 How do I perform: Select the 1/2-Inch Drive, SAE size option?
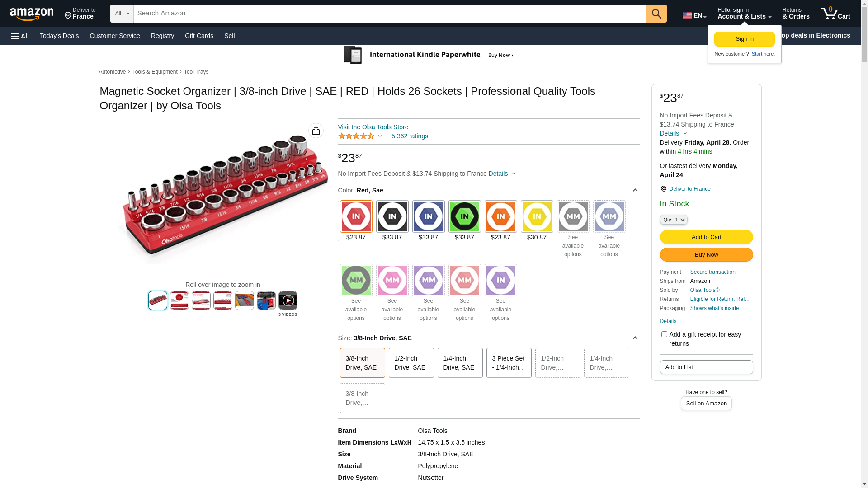410,363
